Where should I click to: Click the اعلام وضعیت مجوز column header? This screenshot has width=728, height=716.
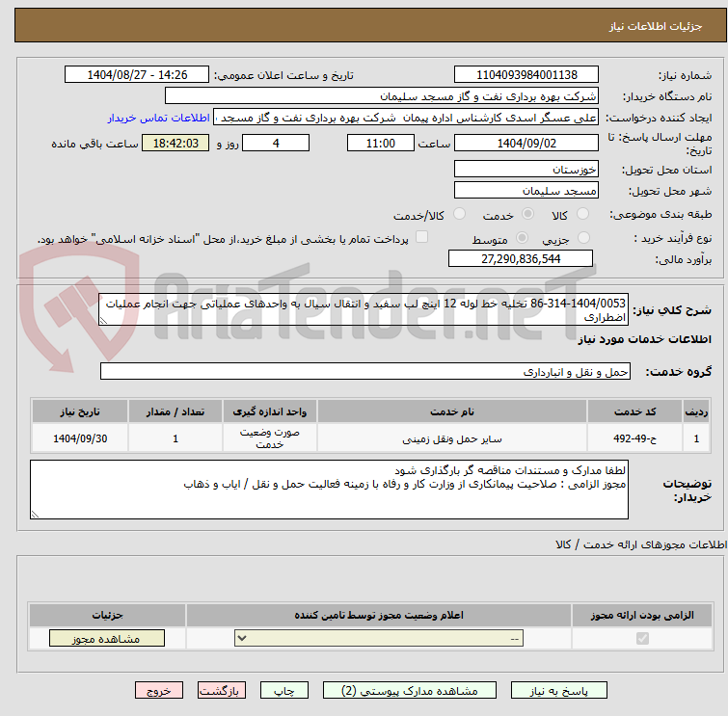click(379, 615)
